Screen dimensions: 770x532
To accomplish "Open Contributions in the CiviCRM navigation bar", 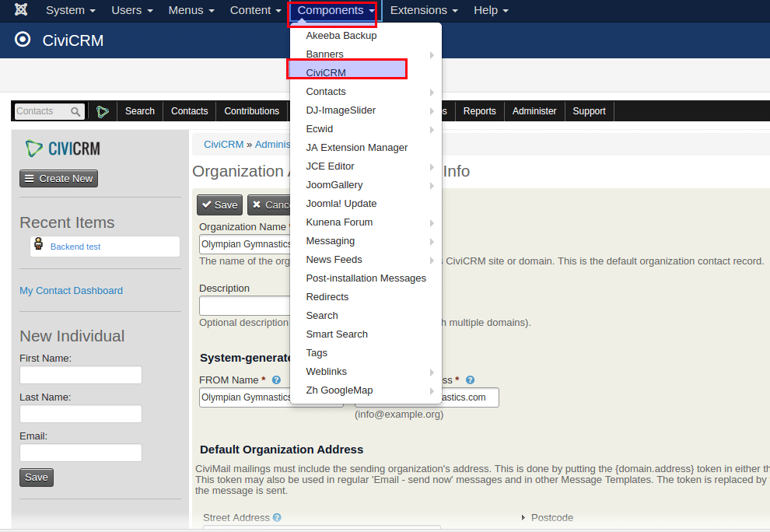I will (x=251, y=111).
